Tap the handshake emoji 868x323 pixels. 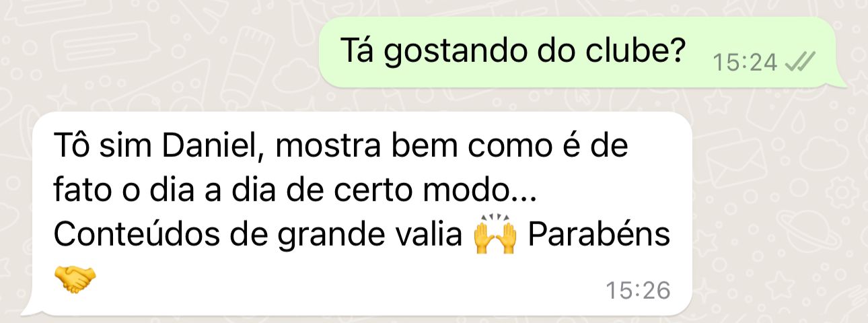tap(75, 278)
